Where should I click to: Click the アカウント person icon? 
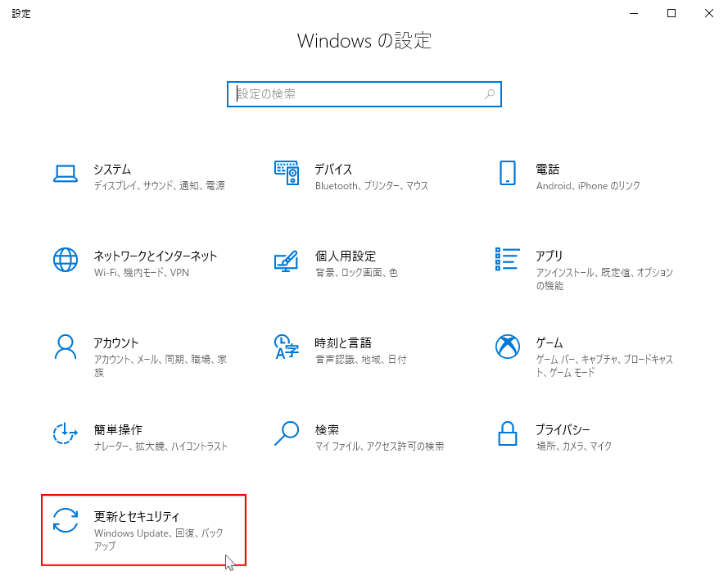coord(66,347)
